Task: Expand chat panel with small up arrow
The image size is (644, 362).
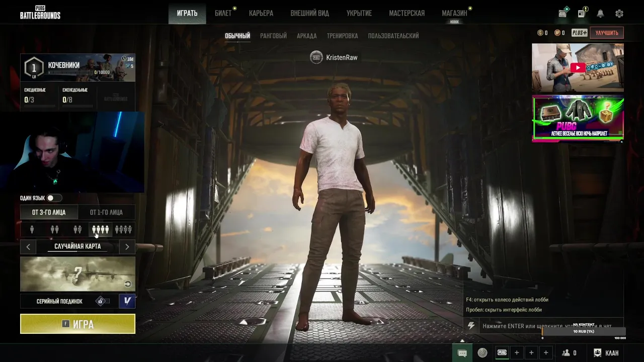Action: click(x=462, y=340)
